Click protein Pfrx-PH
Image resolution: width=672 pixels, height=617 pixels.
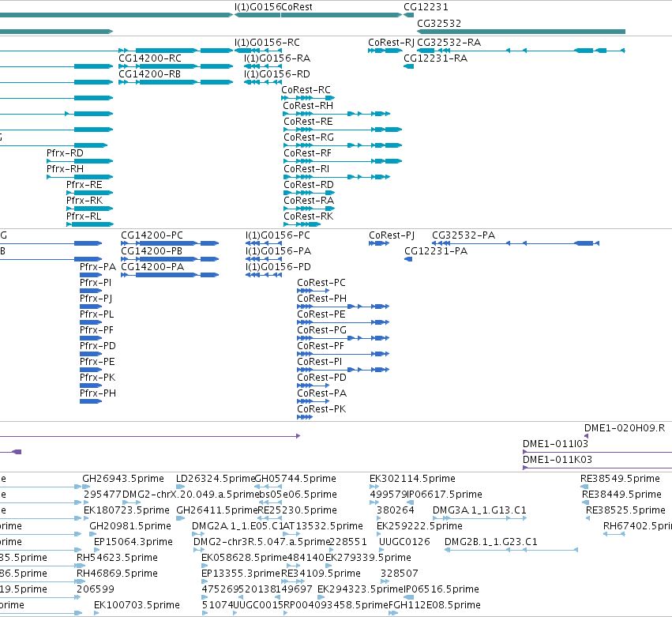[91, 402]
